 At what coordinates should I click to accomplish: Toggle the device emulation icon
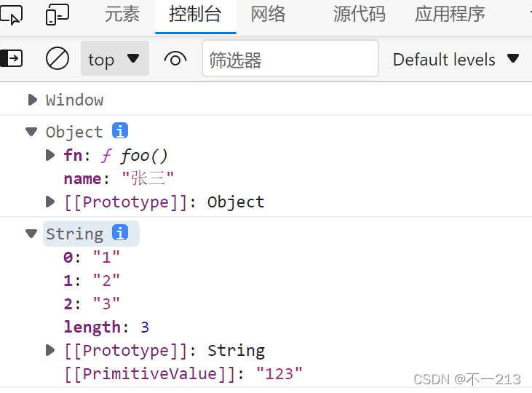[x=57, y=14]
